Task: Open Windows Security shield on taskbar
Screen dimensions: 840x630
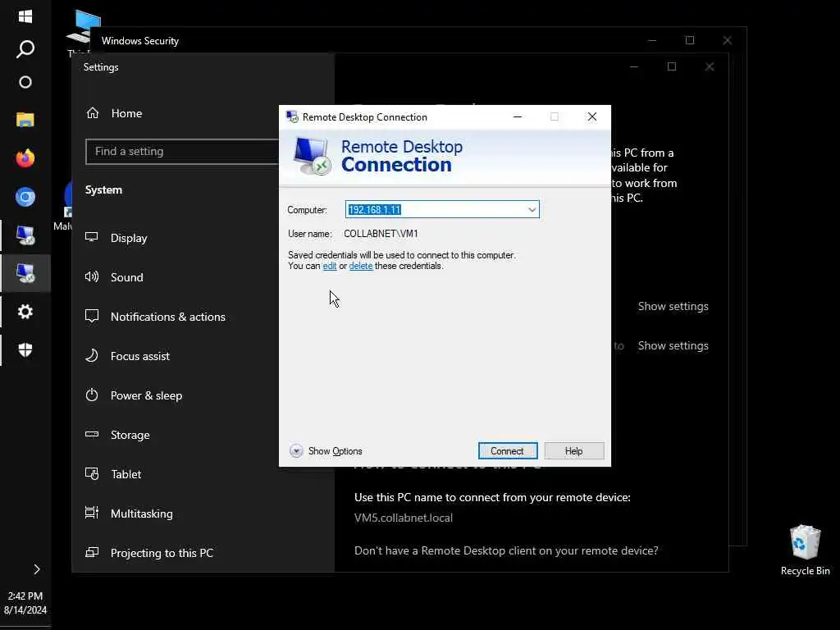Action: pos(25,350)
